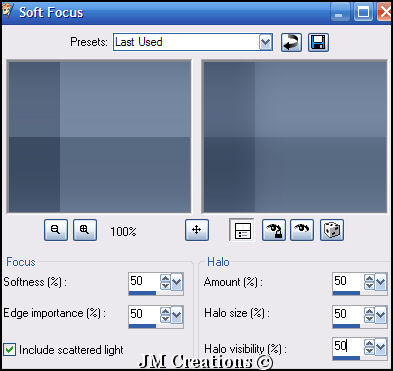Image resolution: width=393 pixels, height=371 pixels.
Task: Uncheck Include scattered light checkbox
Action: point(9,350)
